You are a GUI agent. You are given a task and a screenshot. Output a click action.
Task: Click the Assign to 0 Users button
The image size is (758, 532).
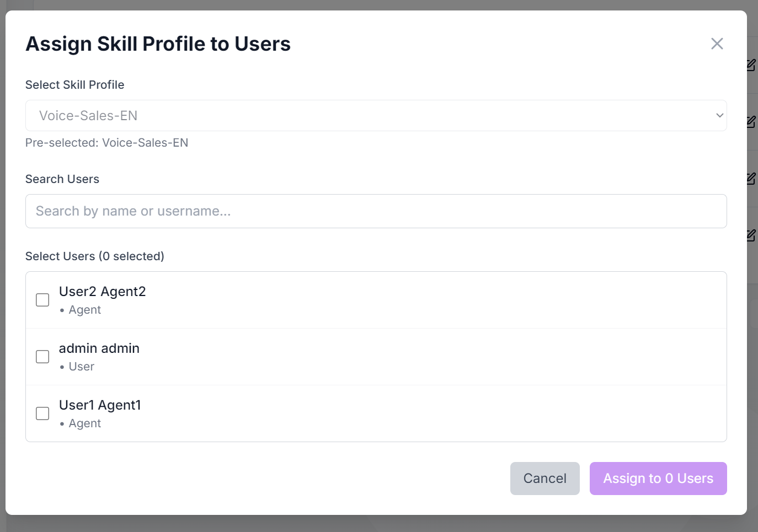point(658,479)
